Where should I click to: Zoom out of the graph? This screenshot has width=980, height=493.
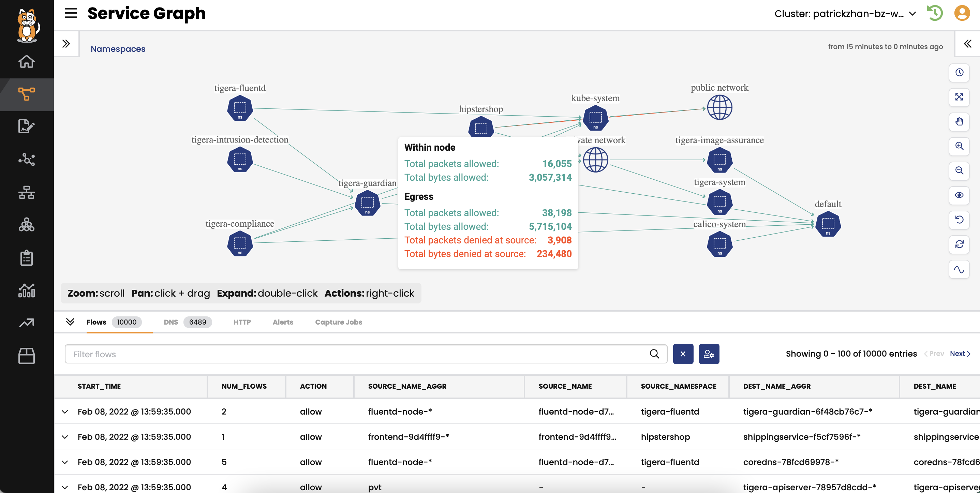point(959,170)
